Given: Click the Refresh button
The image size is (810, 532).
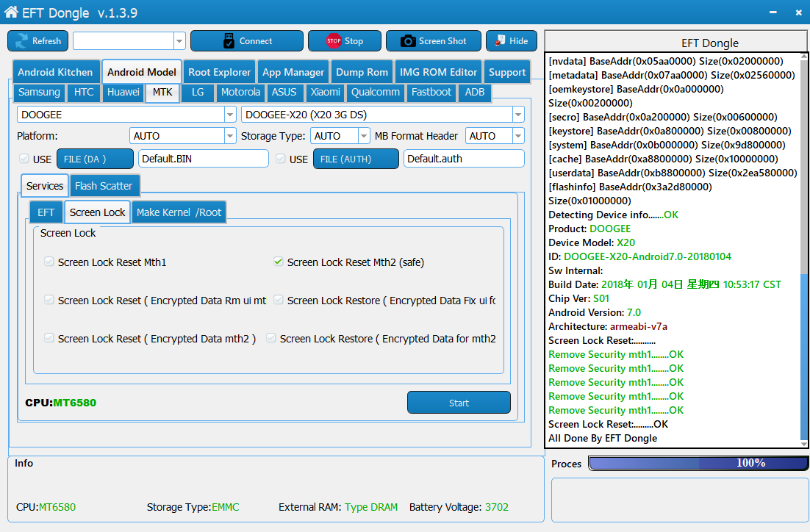Looking at the screenshot, I should [37, 41].
